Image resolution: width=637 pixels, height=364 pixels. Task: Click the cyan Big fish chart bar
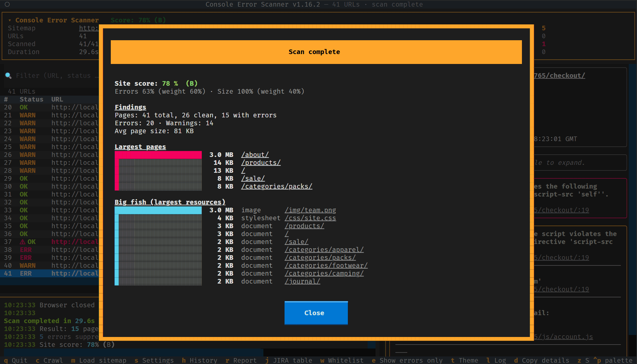click(158, 210)
